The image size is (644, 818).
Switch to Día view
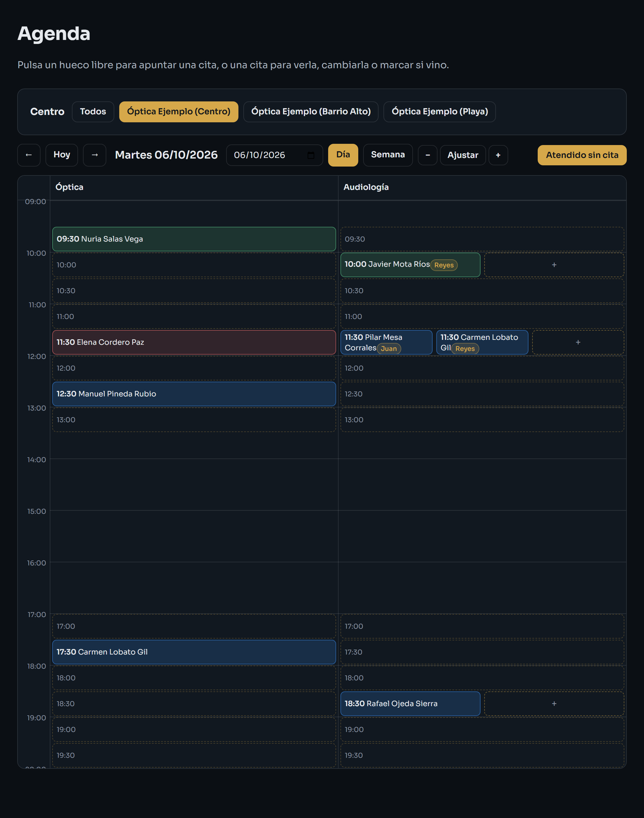click(343, 155)
